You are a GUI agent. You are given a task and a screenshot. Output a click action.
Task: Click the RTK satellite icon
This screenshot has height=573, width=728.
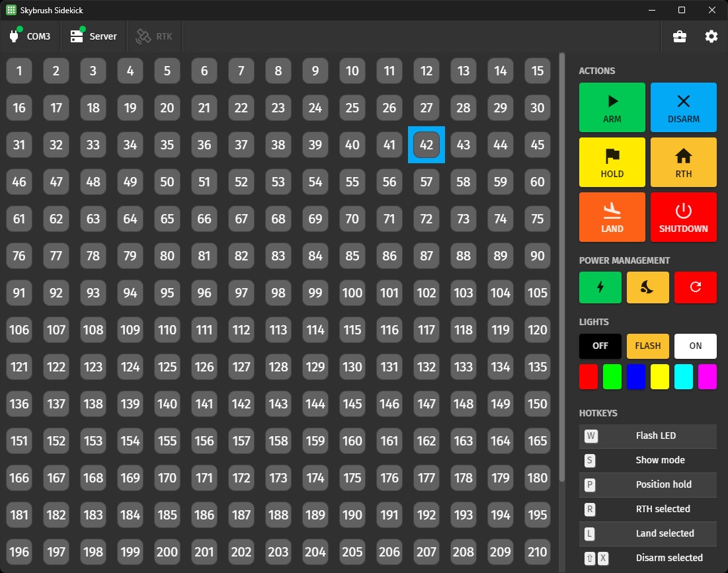[143, 36]
